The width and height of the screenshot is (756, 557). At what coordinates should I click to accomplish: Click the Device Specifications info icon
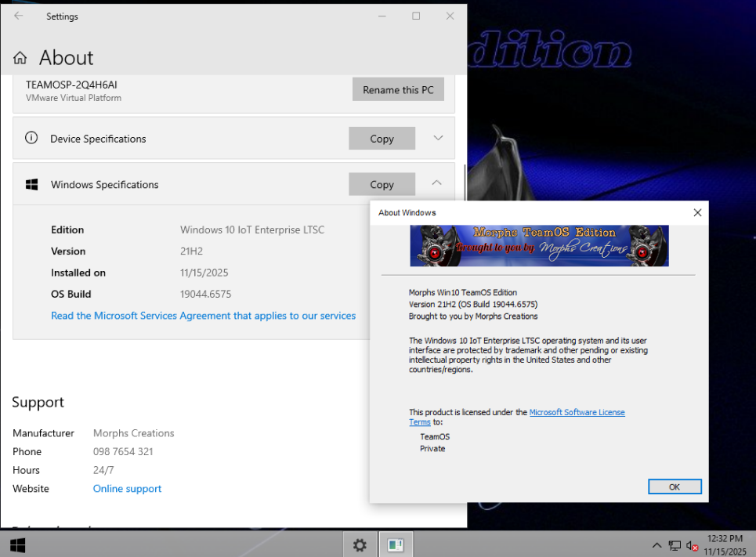tap(31, 138)
